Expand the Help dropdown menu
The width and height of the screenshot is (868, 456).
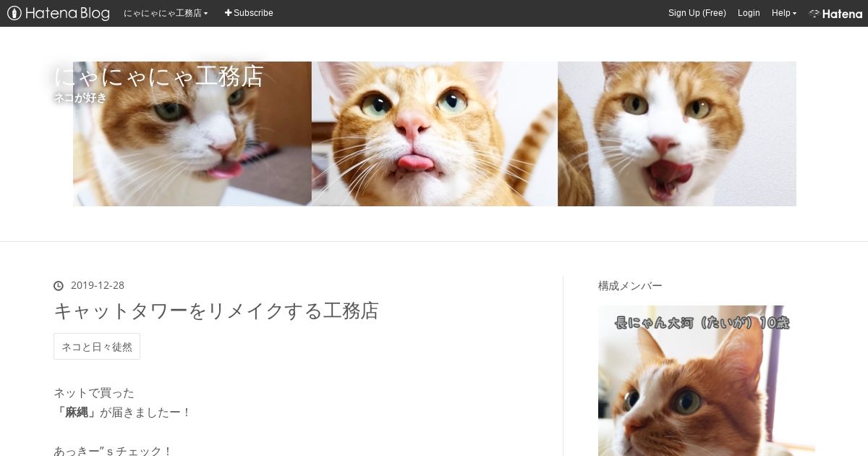[x=783, y=13]
